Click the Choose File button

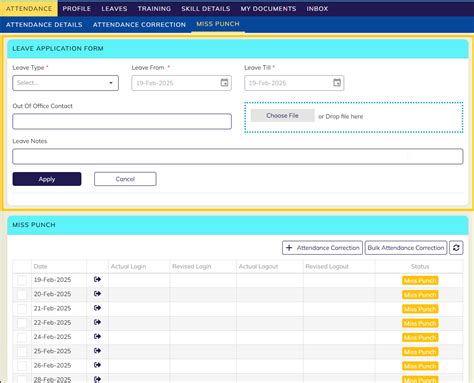pos(282,116)
